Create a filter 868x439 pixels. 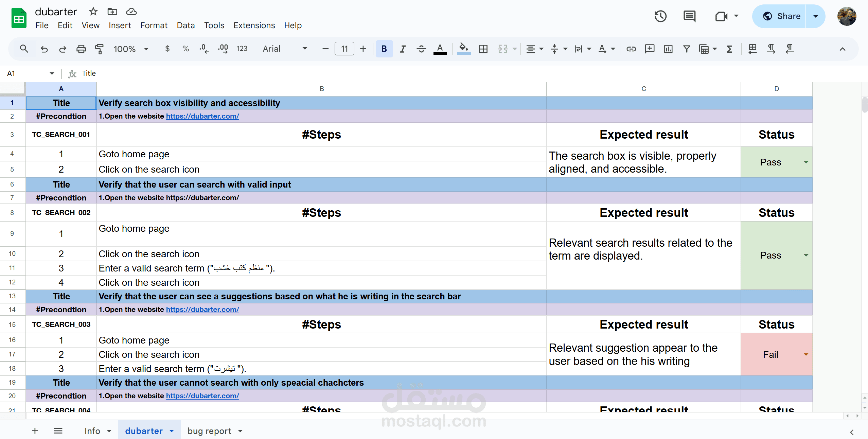(687, 49)
